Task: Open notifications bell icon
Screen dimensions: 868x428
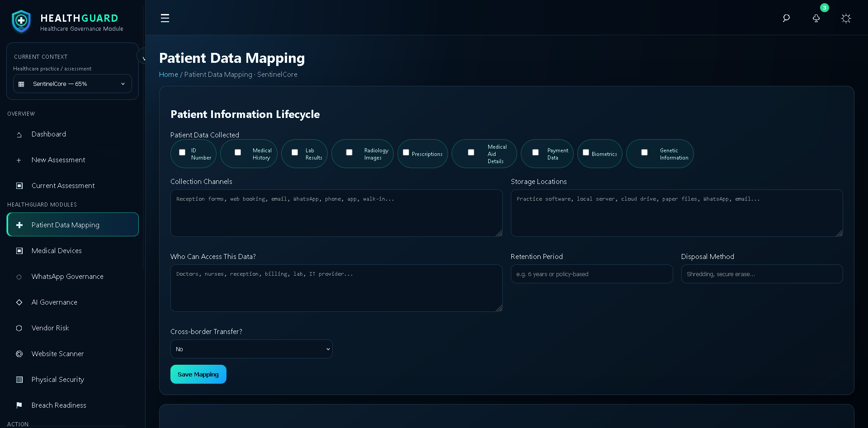Action: (x=816, y=19)
